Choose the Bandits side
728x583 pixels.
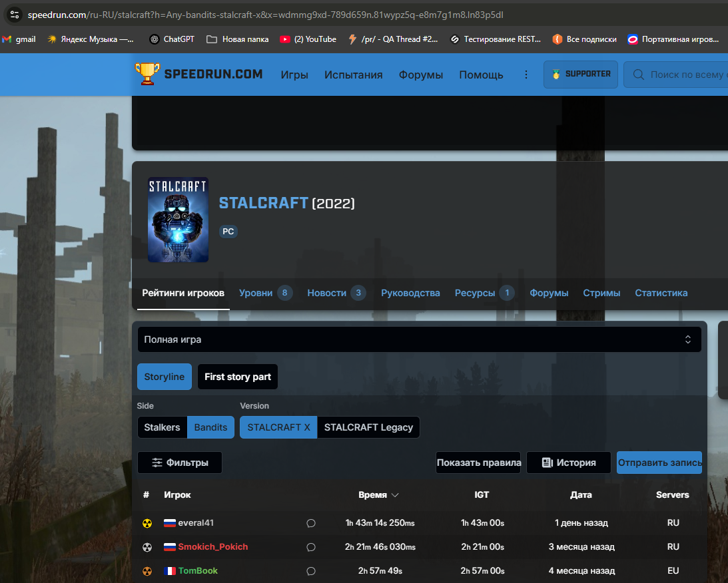pyautogui.click(x=210, y=427)
